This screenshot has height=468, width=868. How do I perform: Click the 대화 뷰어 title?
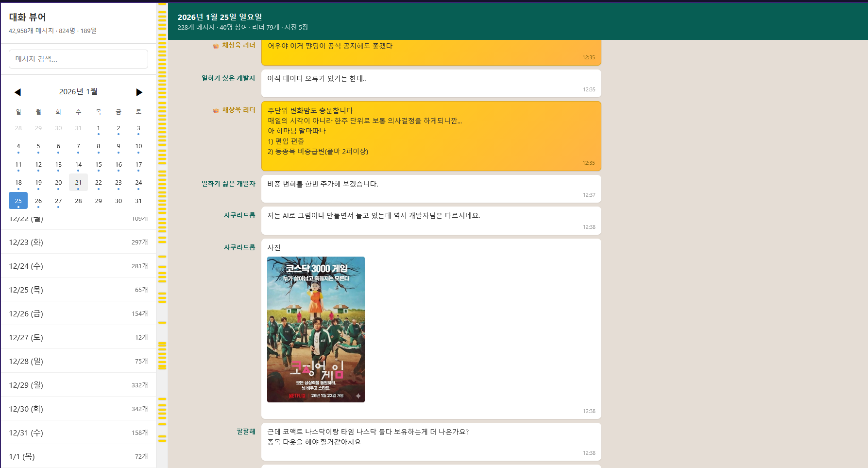tap(28, 17)
